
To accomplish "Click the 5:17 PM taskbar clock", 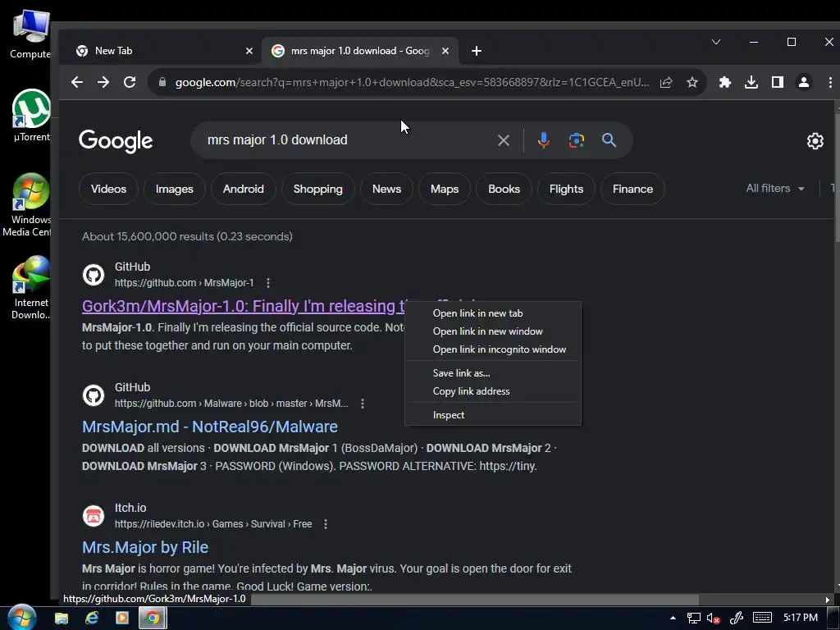I will [801, 618].
